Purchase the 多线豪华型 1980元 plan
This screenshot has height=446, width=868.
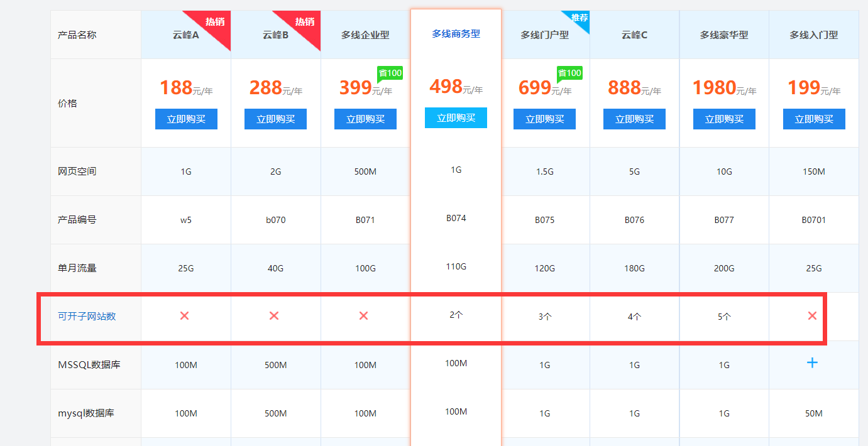click(x=724, y=119)
